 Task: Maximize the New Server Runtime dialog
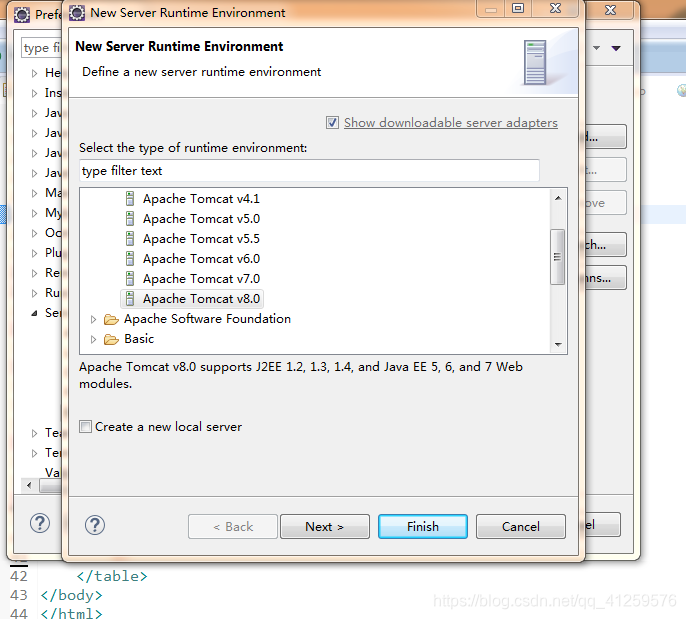click(x=518, y=8)
